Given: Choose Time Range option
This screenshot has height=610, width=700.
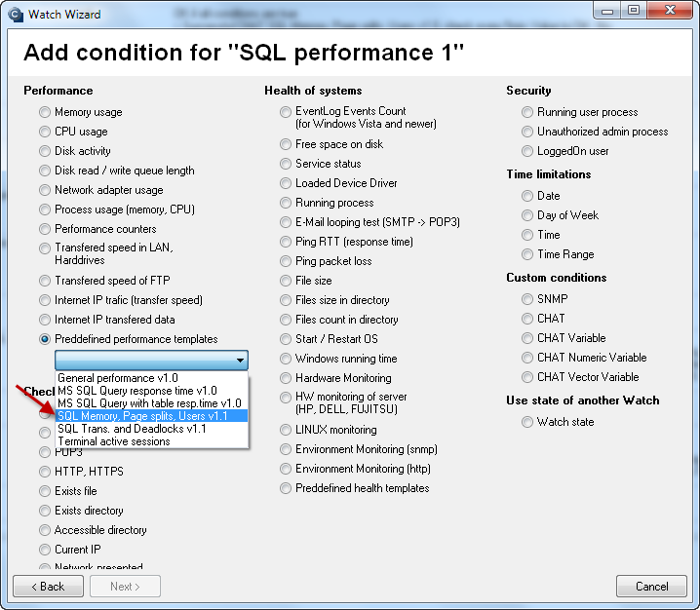Looking at the screenshot, I should (x=527, y=254).
